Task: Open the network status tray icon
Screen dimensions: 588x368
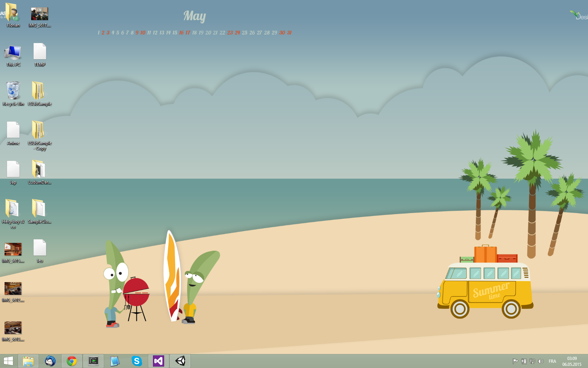Action: point(532,361)
